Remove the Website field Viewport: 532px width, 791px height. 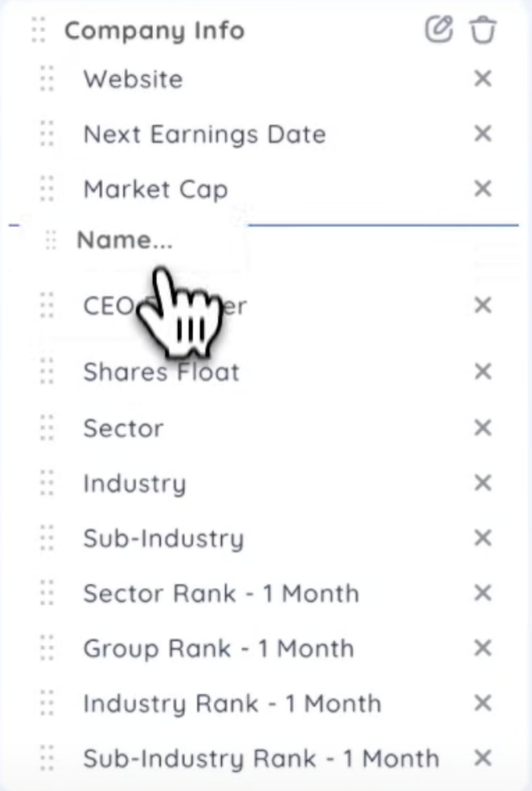coord(483,79)
